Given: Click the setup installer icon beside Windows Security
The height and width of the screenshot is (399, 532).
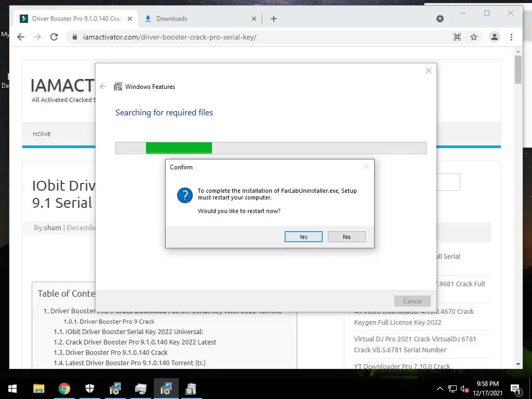Looking at the screenshot, I should coord(115,389).
